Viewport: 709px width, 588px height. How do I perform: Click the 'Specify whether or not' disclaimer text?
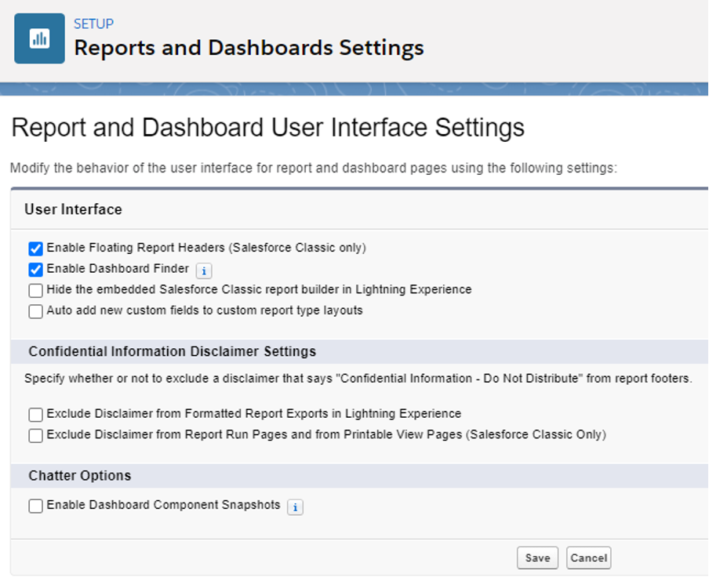[358, 379]
